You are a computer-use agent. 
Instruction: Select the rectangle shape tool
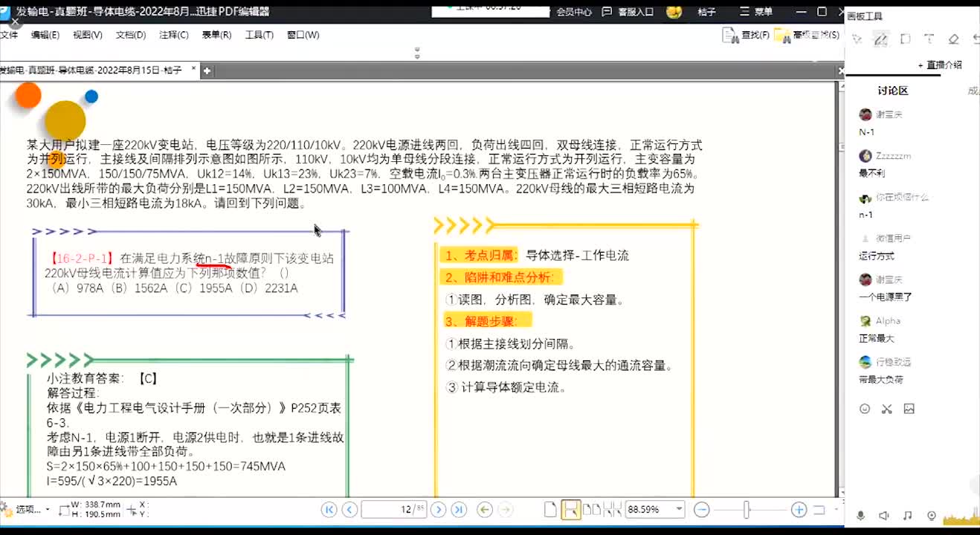905,39
